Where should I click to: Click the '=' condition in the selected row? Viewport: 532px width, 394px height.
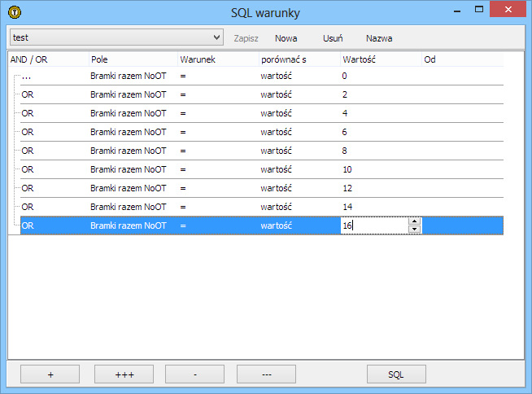pos(183,225)
